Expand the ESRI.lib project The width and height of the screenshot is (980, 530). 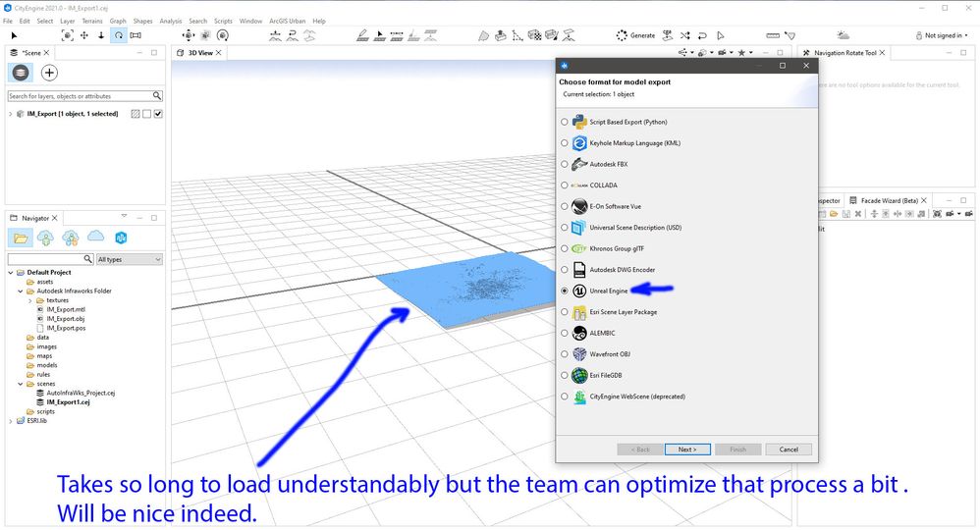tap(11, 421)
